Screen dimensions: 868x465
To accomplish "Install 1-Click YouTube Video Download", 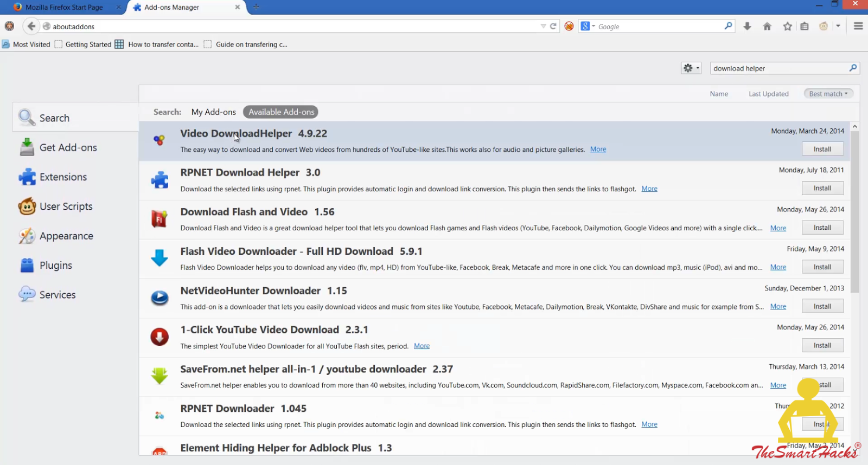I will 822,345.
